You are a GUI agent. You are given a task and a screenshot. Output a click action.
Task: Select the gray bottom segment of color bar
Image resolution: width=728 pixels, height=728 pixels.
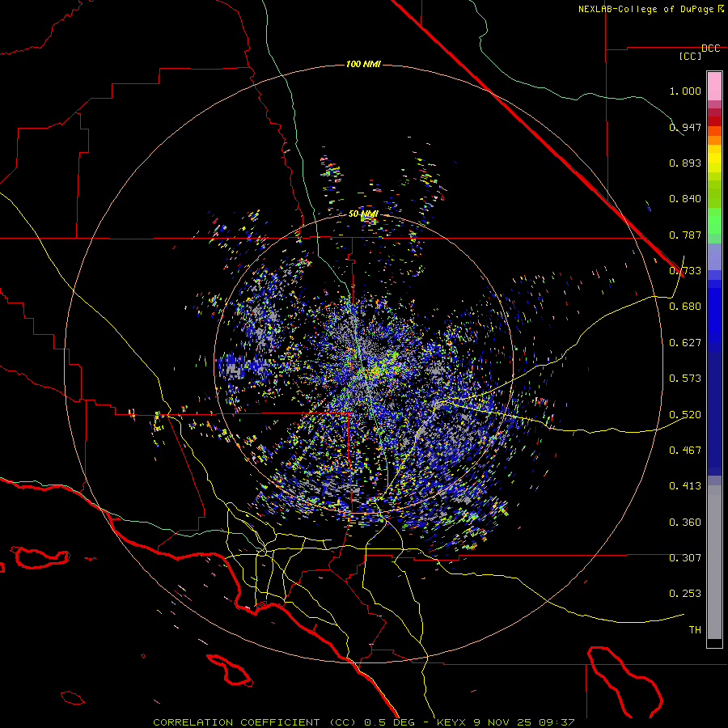pos(714,562)
